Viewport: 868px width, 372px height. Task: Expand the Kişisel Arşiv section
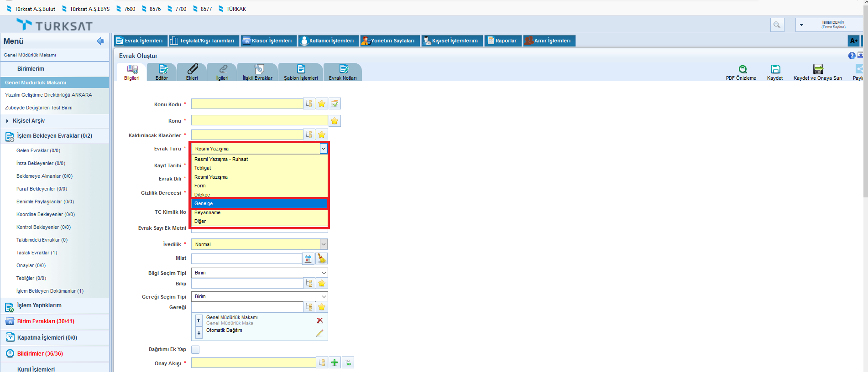pos(28,121)
